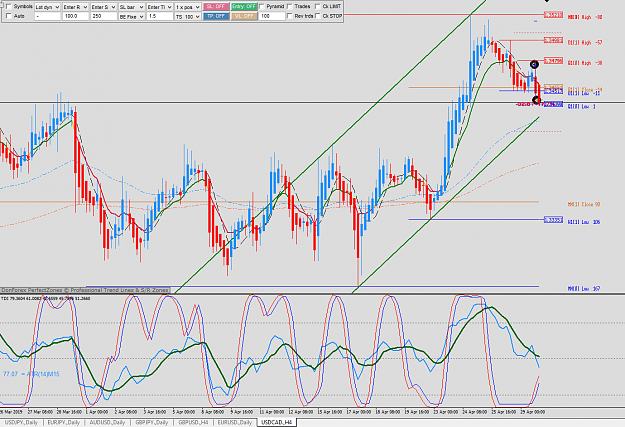Screen dimensions: 625x427
Task: Toggle the Rev trds checkbox
Action: point(290,16)
